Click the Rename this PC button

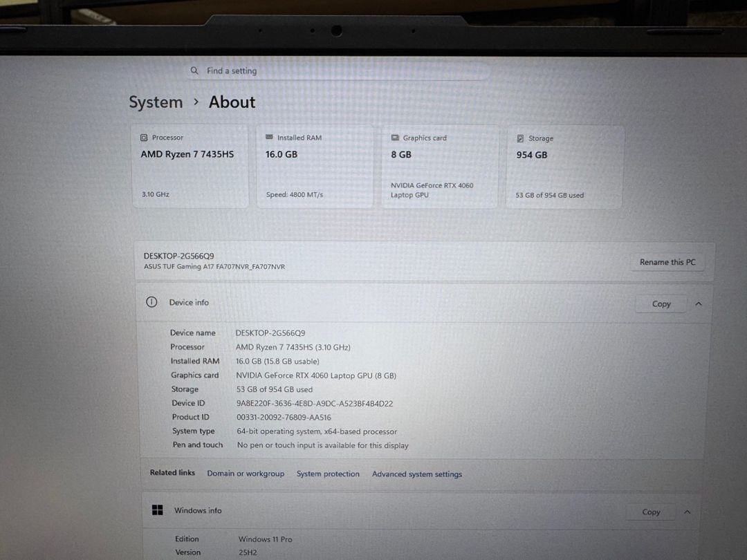[667, 262]
